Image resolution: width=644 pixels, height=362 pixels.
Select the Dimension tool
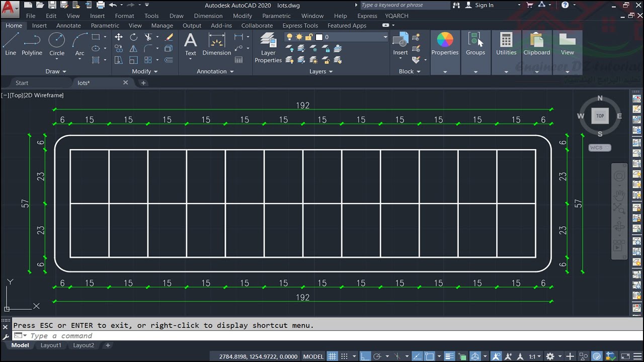(216, 44)
